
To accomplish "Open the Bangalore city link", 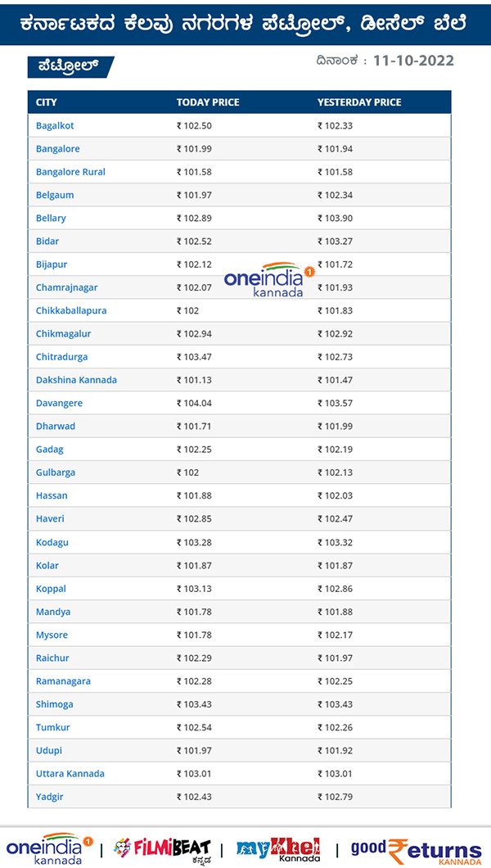I will (57, 148).
